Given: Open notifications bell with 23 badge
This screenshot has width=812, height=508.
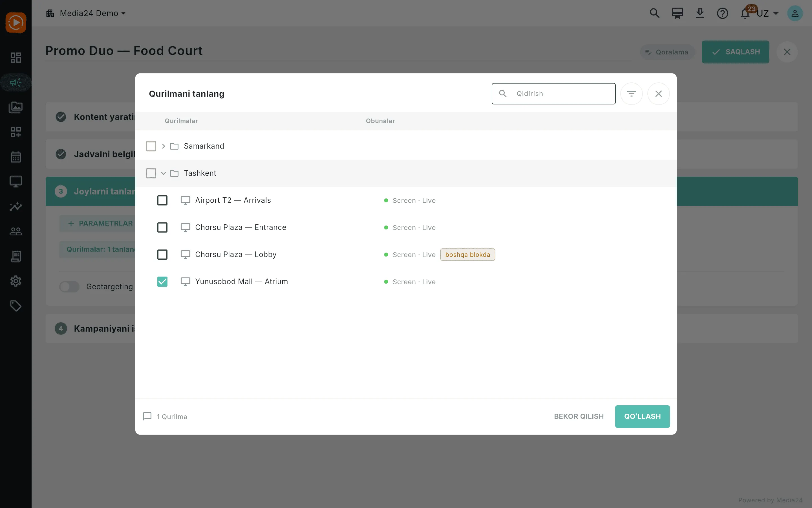Looking at the screenshot, I should coord(745,13).
